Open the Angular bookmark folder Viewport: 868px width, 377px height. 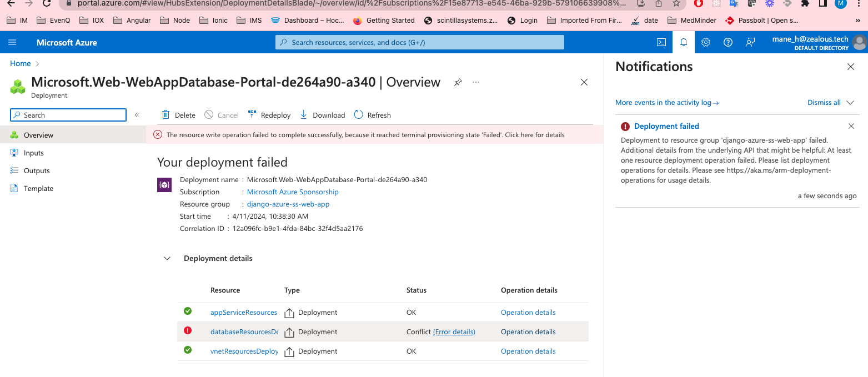click(x=132, y=21)
